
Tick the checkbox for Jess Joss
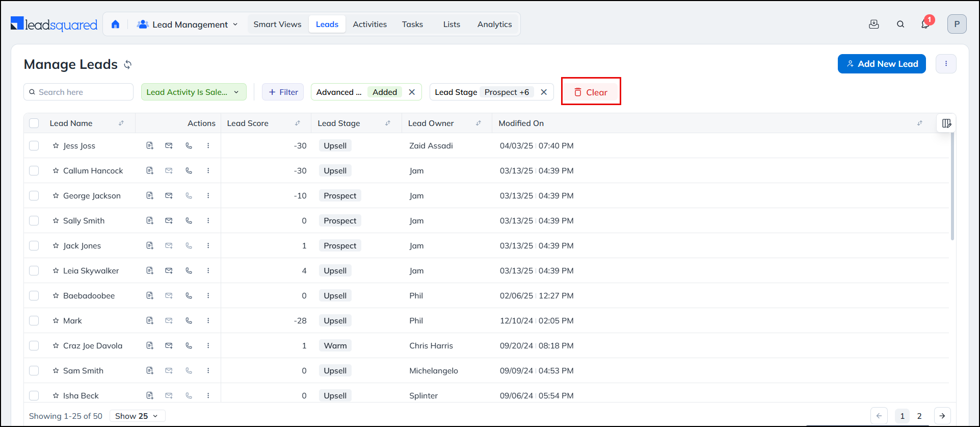pos(34,146)
